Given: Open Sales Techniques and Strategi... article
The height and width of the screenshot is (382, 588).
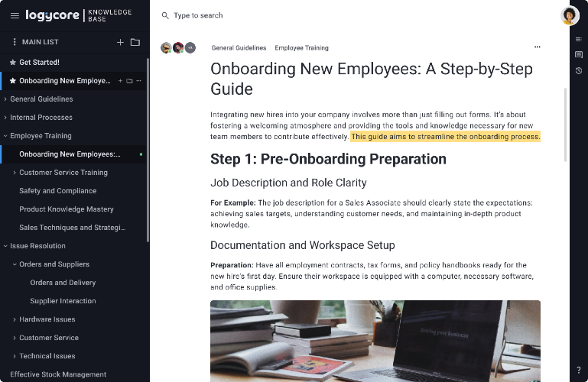Looking at the screenshot, I should (x=73, y=228).
